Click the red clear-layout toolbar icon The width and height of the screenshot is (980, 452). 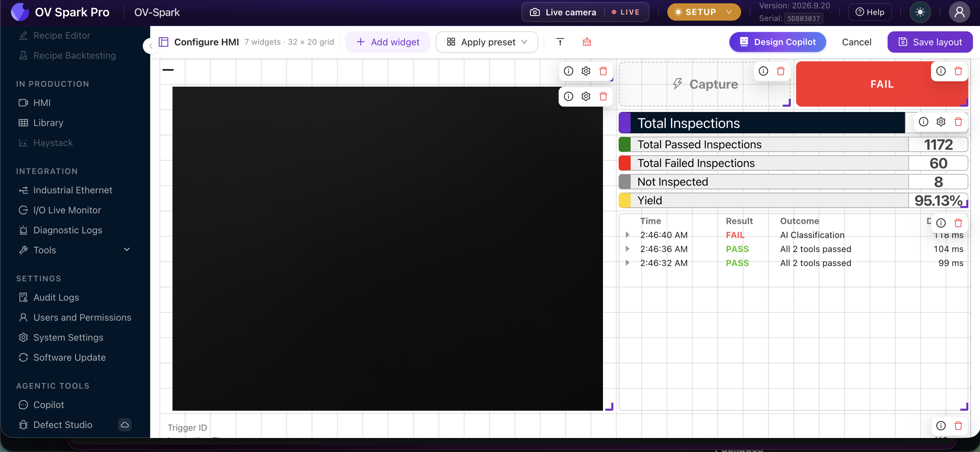[x=587, y=42]
